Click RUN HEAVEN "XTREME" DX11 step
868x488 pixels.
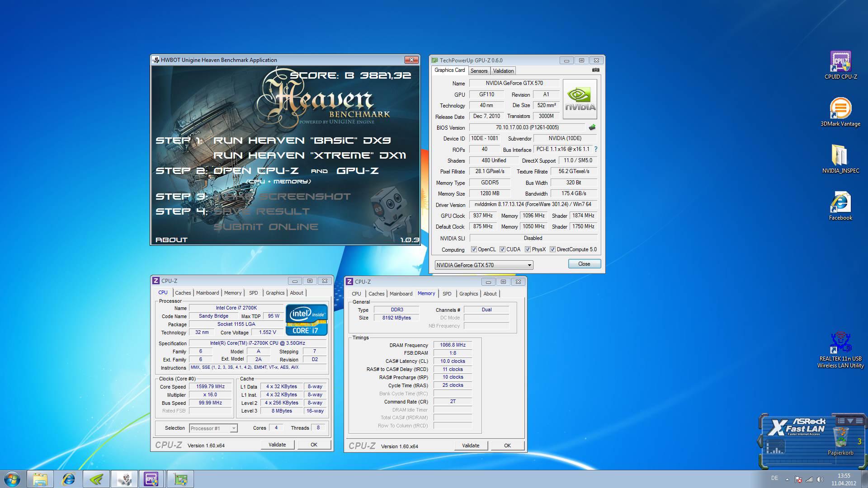point(310,155)
